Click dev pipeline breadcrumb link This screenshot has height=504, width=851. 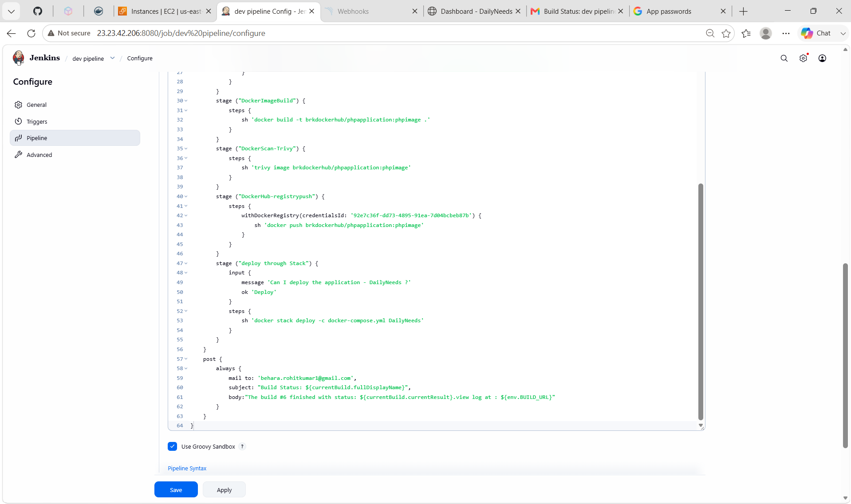[x=88, y=59]
